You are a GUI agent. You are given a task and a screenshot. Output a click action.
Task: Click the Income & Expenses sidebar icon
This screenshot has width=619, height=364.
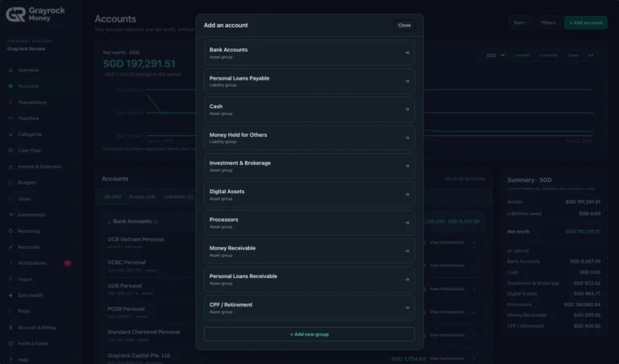point(10,167)
